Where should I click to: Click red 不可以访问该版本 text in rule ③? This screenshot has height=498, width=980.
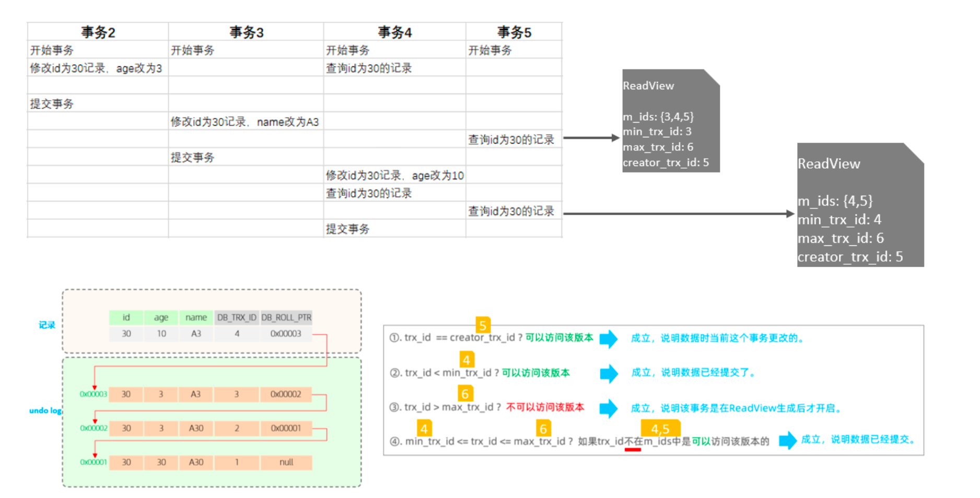(545, 407)
